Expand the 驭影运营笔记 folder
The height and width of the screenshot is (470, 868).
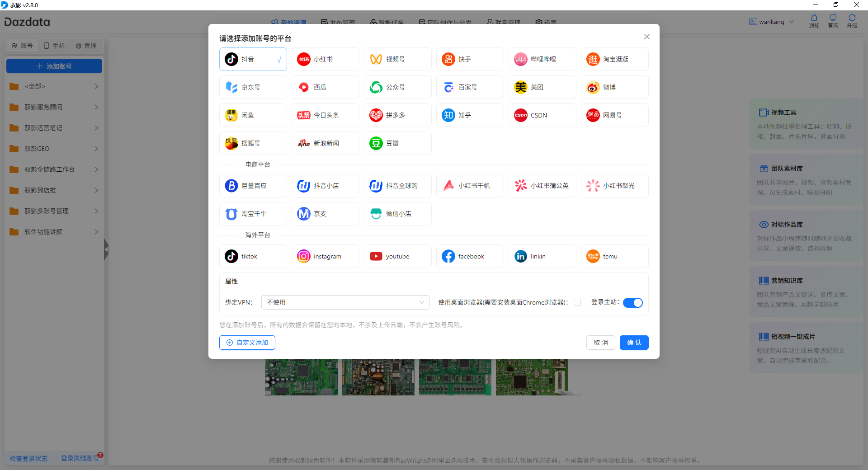coord(54,128)
